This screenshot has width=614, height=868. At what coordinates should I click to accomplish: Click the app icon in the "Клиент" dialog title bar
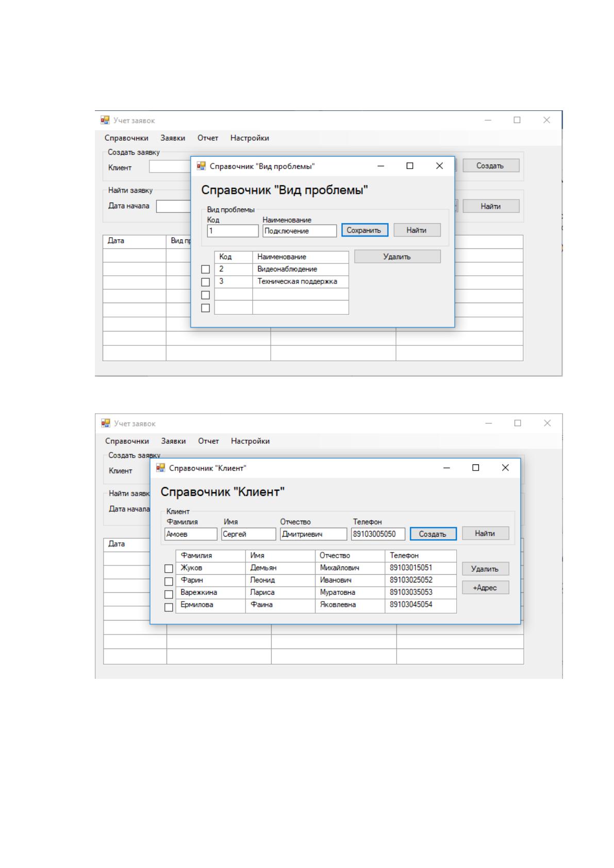pos(161,468)
